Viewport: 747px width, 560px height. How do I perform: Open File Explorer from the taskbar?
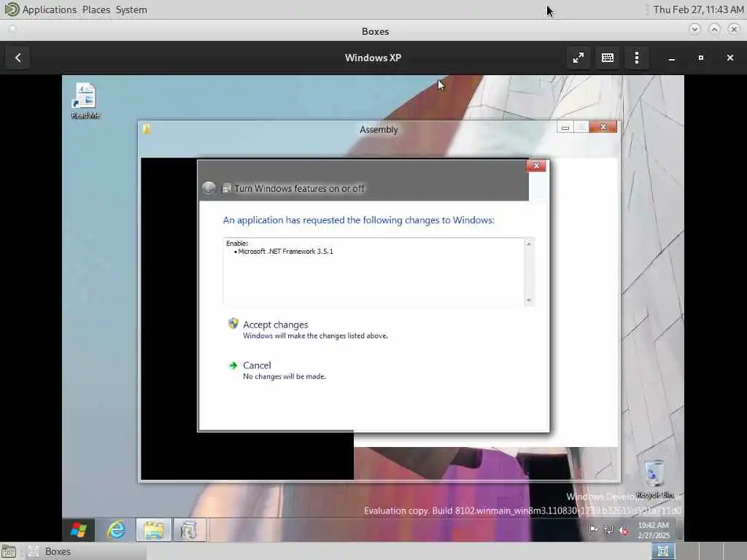[153, 529]
